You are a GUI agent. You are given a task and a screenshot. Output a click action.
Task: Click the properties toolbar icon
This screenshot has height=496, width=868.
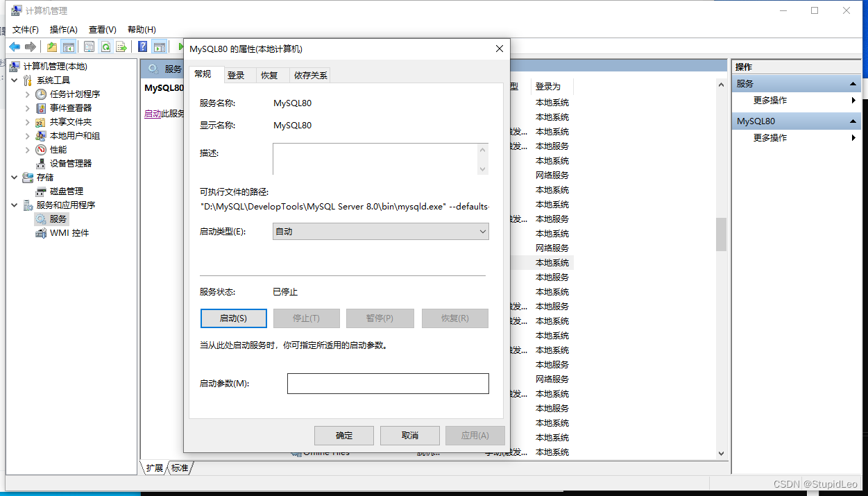[90, 46]
